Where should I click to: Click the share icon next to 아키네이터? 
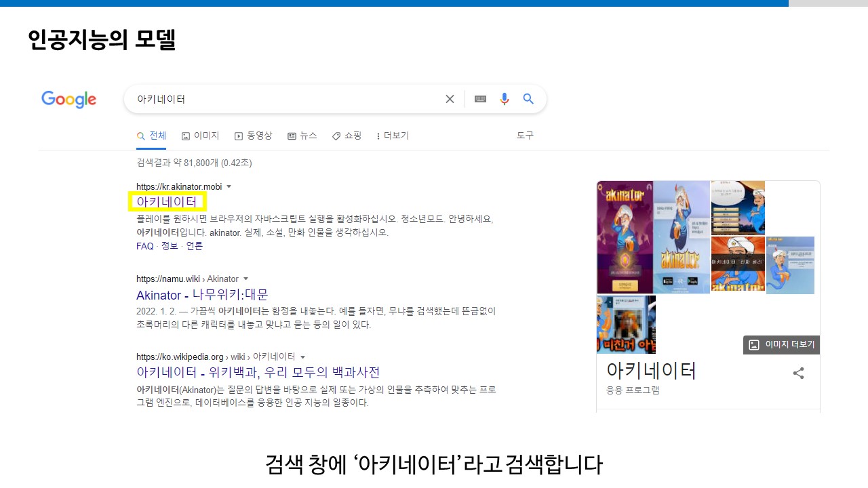pyautogui.click(x=799, y=373)
